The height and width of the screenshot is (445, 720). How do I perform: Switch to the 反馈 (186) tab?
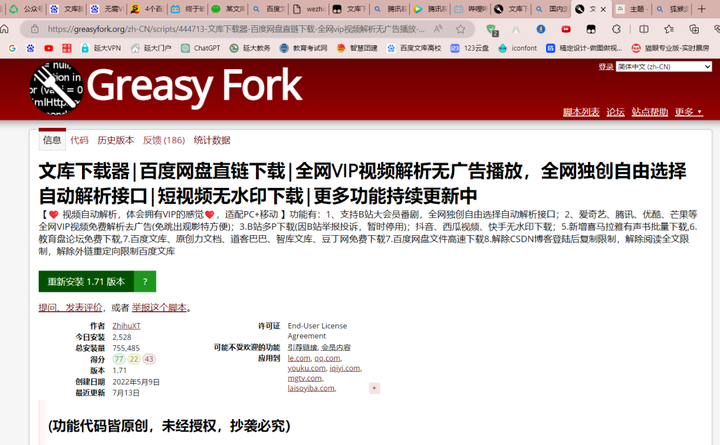[x=164, y=140]
